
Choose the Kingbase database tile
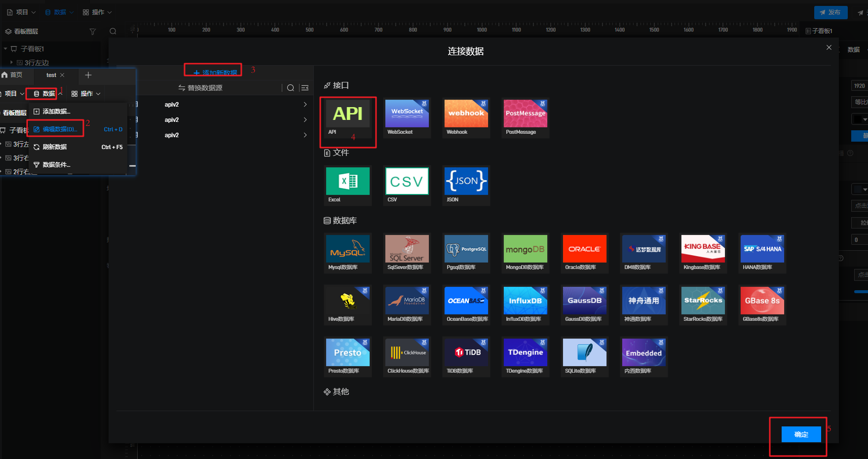click(703, 253)
